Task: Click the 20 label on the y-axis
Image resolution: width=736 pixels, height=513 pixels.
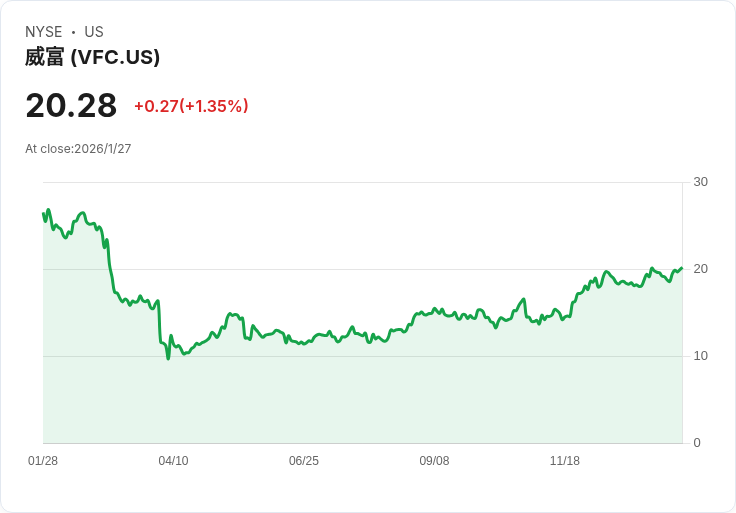Action: [x=700, y=269]
